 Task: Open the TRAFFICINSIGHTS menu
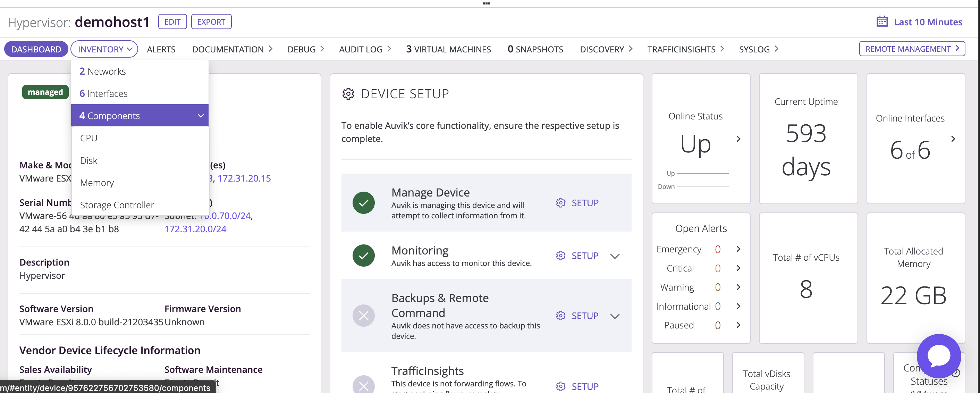coord(685,49)
